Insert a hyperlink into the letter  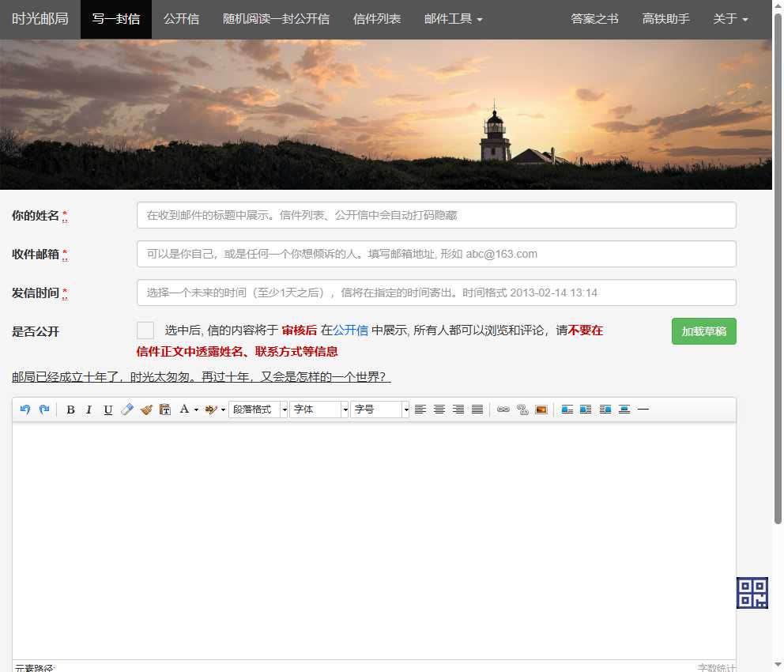[x=505, y=410]
